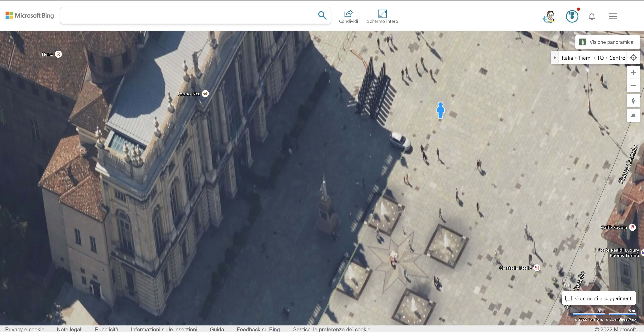This screenshot has width=644, height=332.
Task: Click the Commenti e suggerimenti button
Action: click(599, 298)
